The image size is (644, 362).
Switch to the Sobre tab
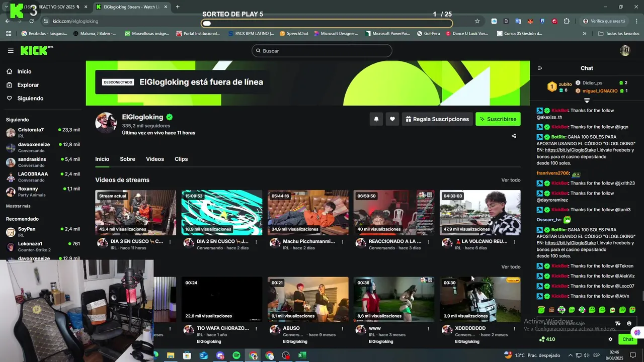click(127, 159)
